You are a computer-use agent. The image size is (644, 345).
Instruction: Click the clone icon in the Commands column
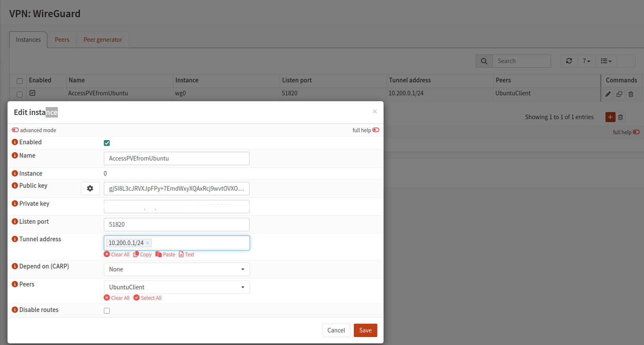coord(619,95)
